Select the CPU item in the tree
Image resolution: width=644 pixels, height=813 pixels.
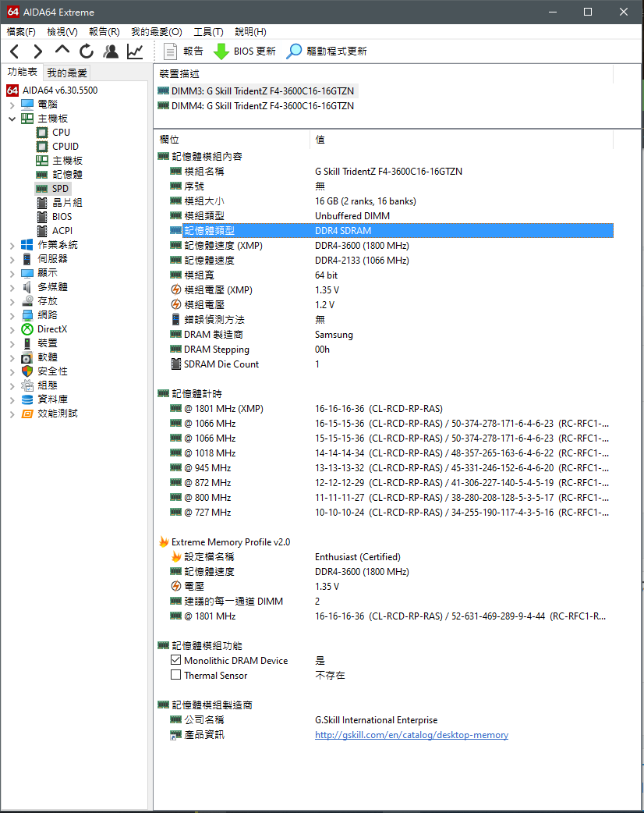[x=61, y=132]
